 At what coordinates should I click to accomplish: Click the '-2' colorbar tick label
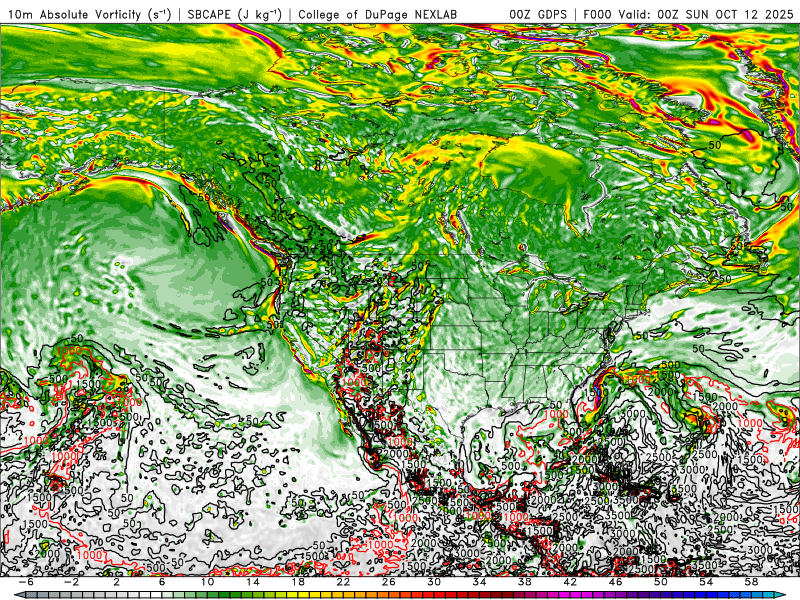point(71,582)
